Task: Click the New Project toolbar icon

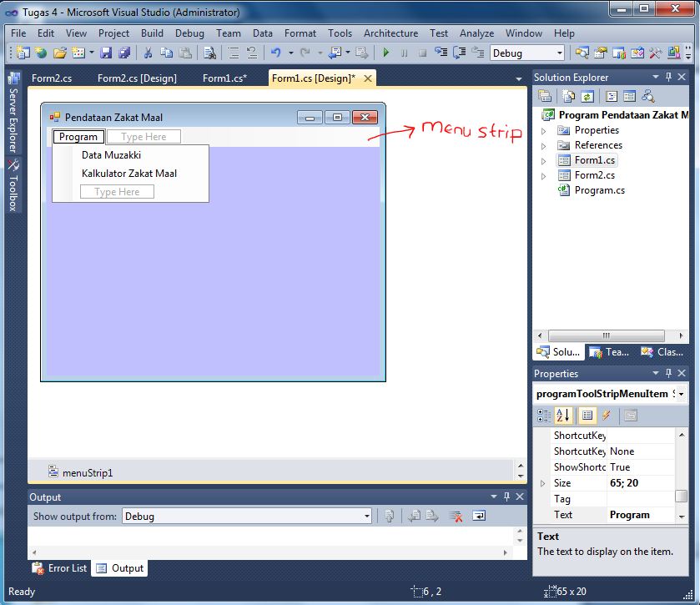Action: (23, 52)
